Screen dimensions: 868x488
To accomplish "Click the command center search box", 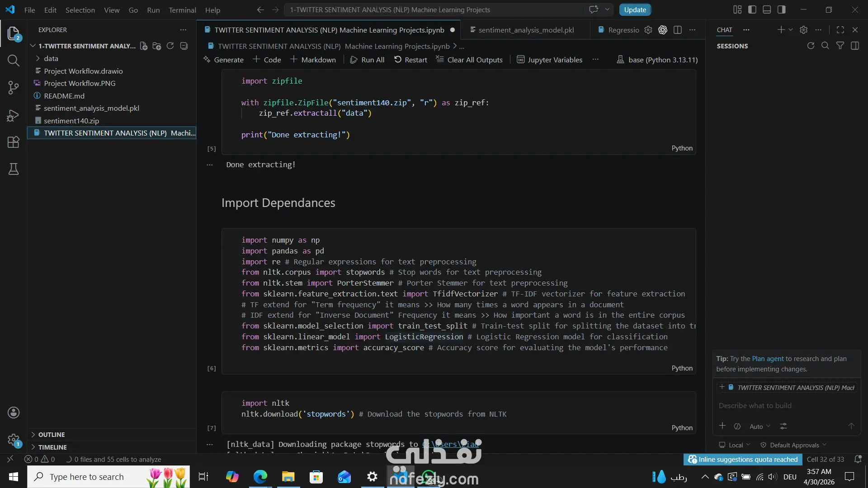I will [x=434, y=9].
